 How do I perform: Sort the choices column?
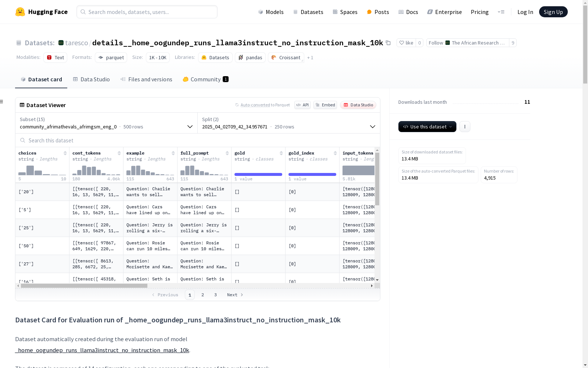pyautogui.click(x=65, y=153)
